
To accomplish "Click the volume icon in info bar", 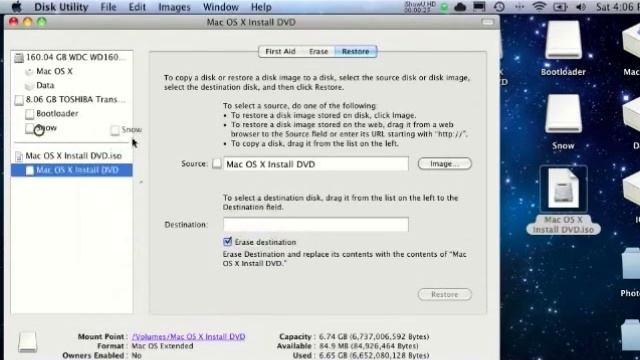I will (x=27, y=342).
